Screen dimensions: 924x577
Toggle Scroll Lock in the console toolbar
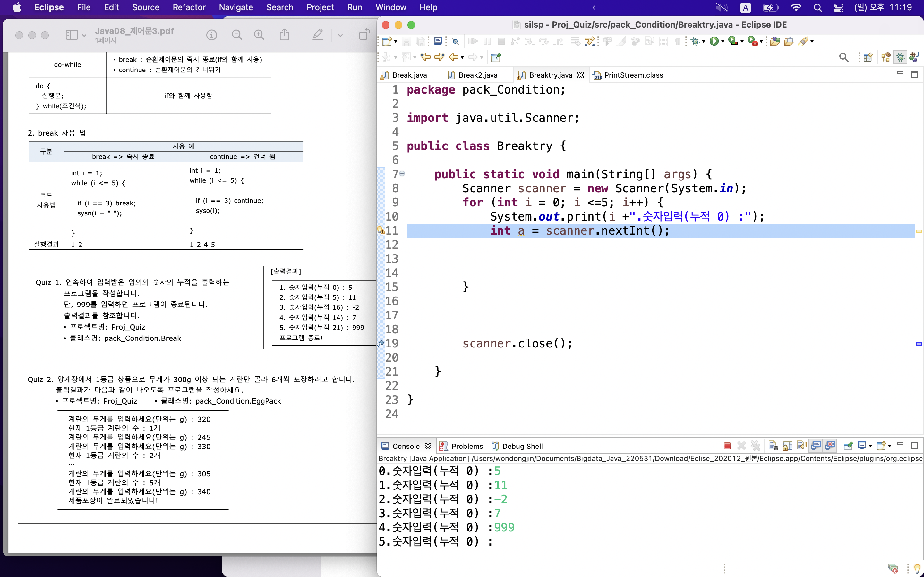coord(787,446)
